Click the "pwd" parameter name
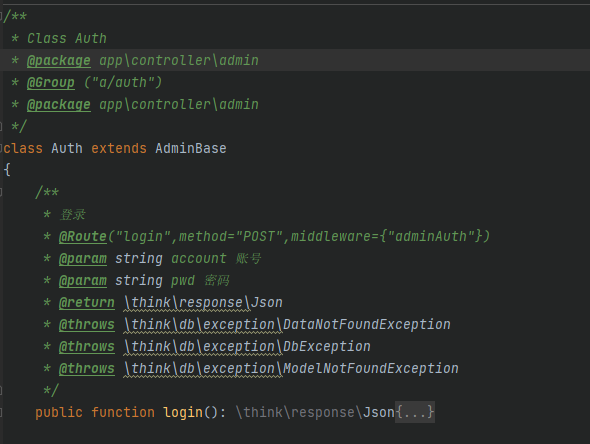Screen dimensions: 590x444 click(x=183, y=280)
